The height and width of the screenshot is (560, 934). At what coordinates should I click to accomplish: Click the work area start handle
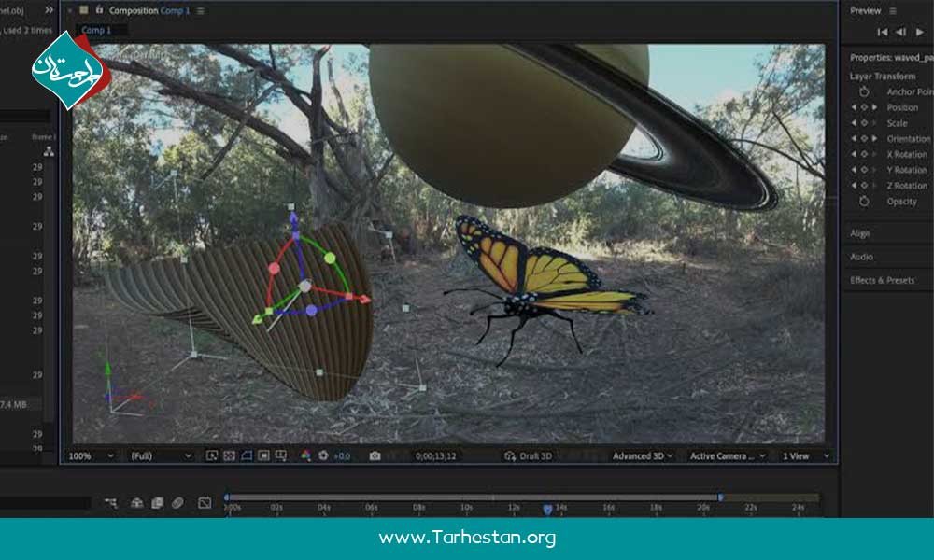pos(227,497)
